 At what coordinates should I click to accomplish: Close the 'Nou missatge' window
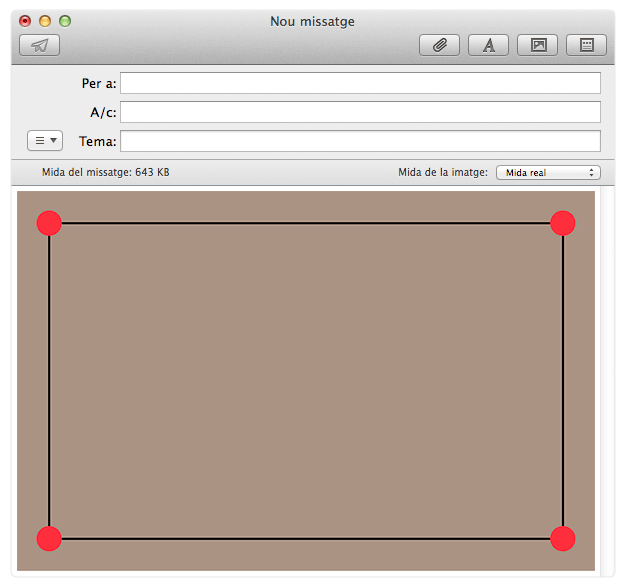[x=26, y=21]
